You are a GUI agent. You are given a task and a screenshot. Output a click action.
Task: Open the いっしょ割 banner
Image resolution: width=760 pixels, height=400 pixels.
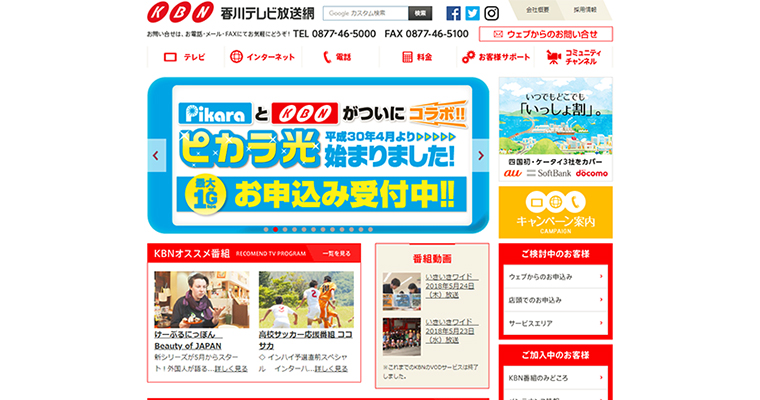[x=555, y=129]
